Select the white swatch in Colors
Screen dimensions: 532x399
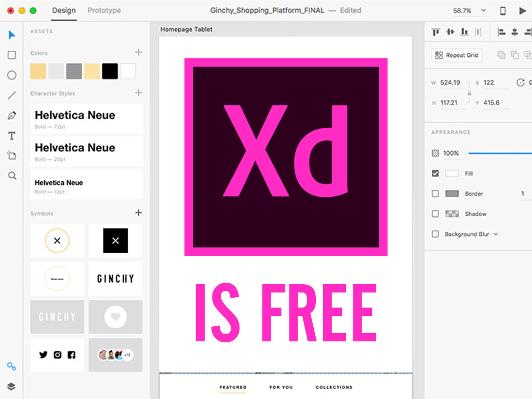click(x=128, y=71)
